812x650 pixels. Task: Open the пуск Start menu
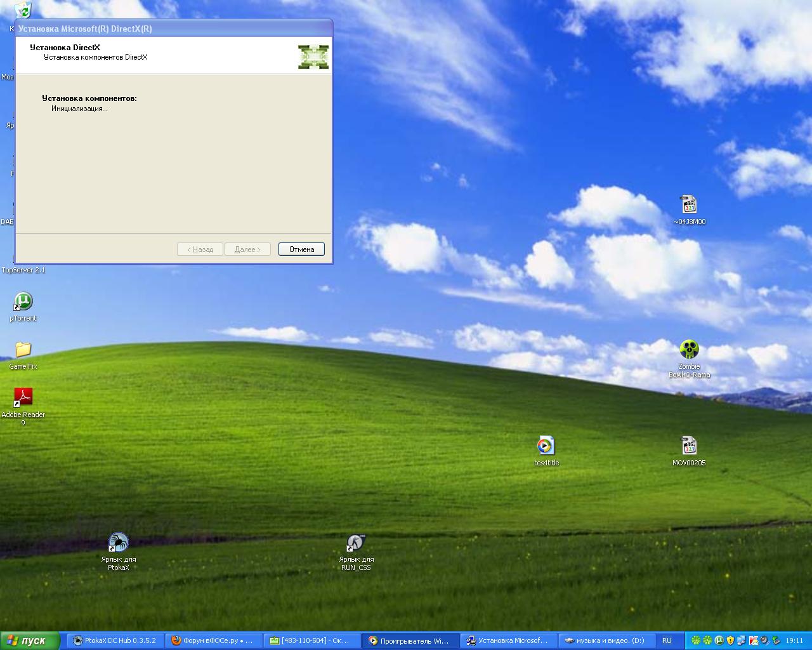pyautogui.click(x=30, y=640)
